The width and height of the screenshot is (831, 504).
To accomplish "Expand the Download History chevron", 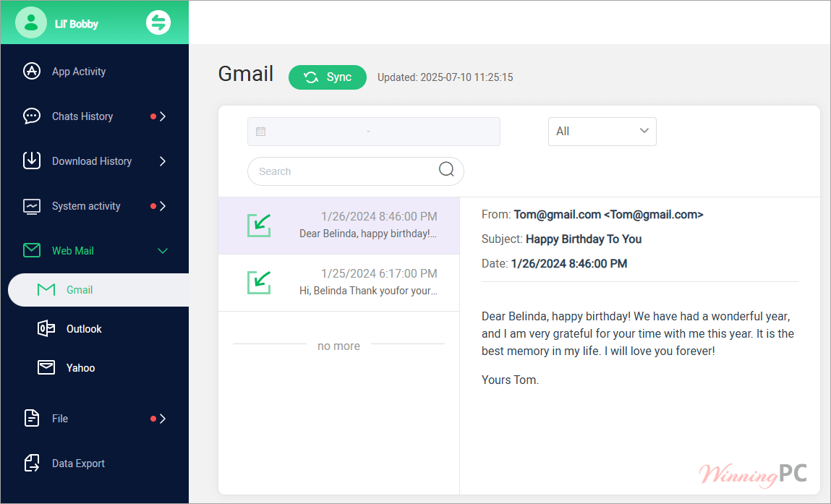I will coord(163,161).
